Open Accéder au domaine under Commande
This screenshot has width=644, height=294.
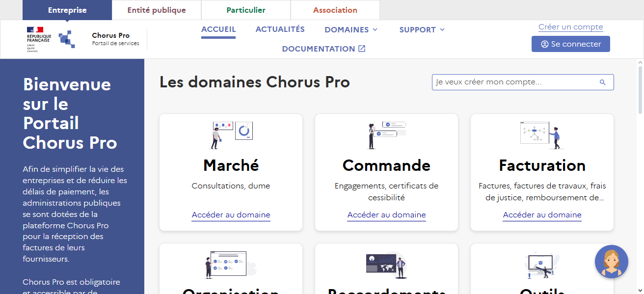pyautogui.click(x=387, y=215)
